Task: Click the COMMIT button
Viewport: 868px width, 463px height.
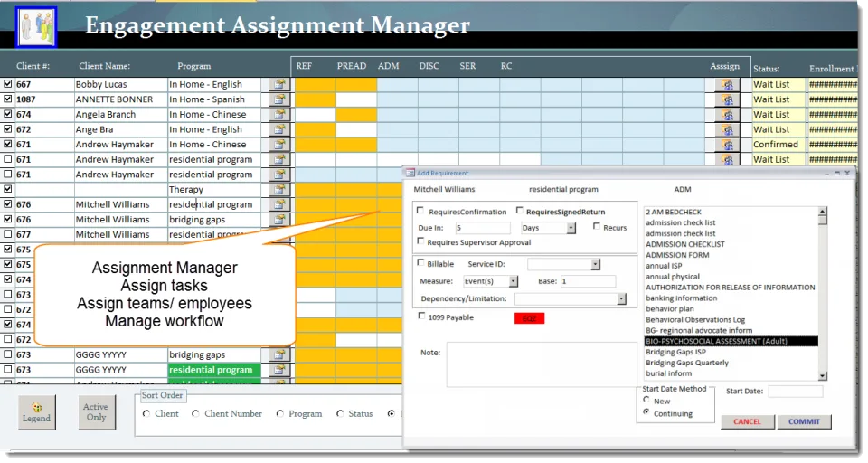Action: point(804,421)
